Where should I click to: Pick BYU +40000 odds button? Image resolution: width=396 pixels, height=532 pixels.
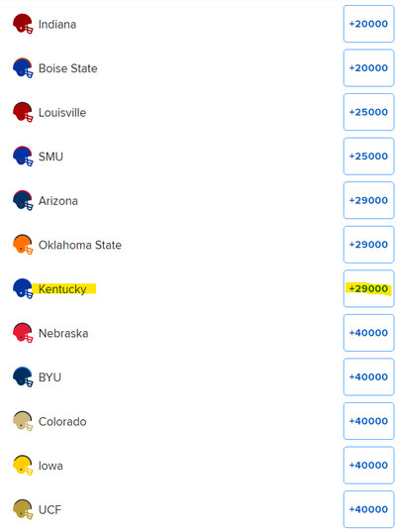368,376
